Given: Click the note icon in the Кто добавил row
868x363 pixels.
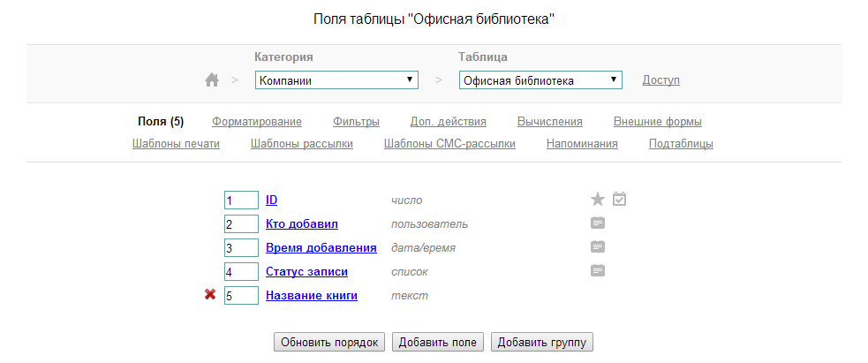Looking at the screenshot, I should [x=598, y=223].
